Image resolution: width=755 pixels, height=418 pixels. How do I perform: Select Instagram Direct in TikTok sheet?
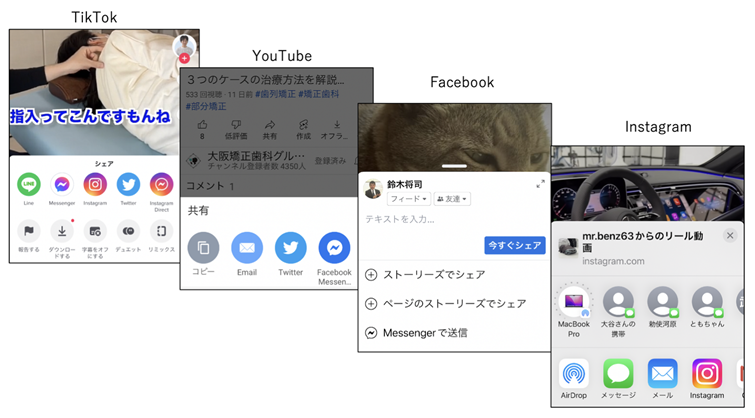coord(161,185)
